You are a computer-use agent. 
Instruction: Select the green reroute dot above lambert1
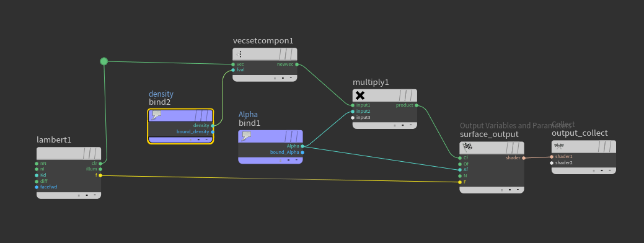tap(104, 61)
